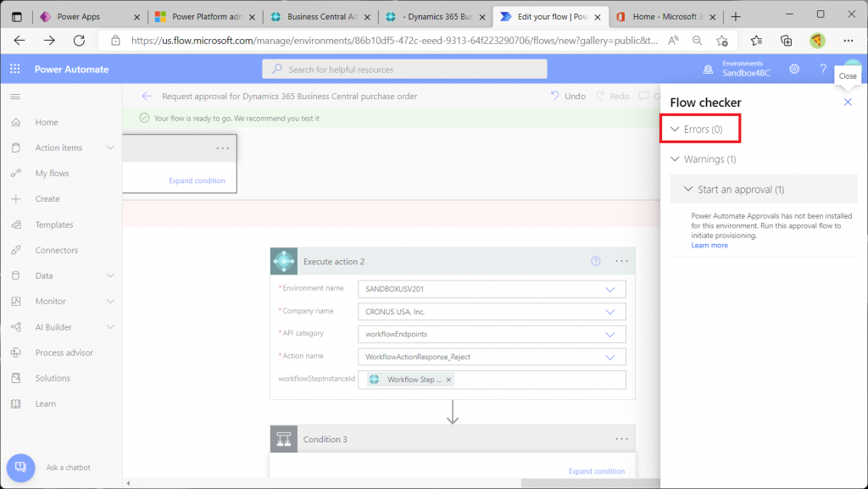Image resolution: width=868 pixels, height=489 pixels.
Task: Open Execute action 2 help icon
Action: (596, 262)
